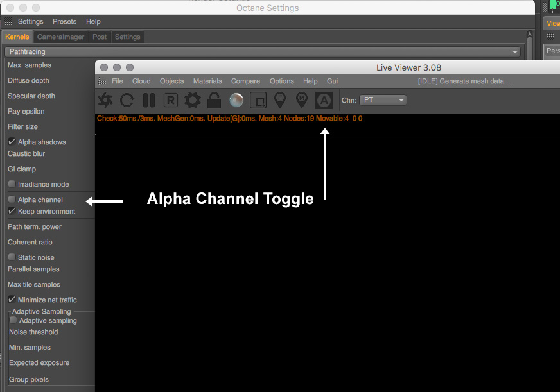Open the Objects menu
Viewport: 560px width, 392px height.
tap(171, 81)
